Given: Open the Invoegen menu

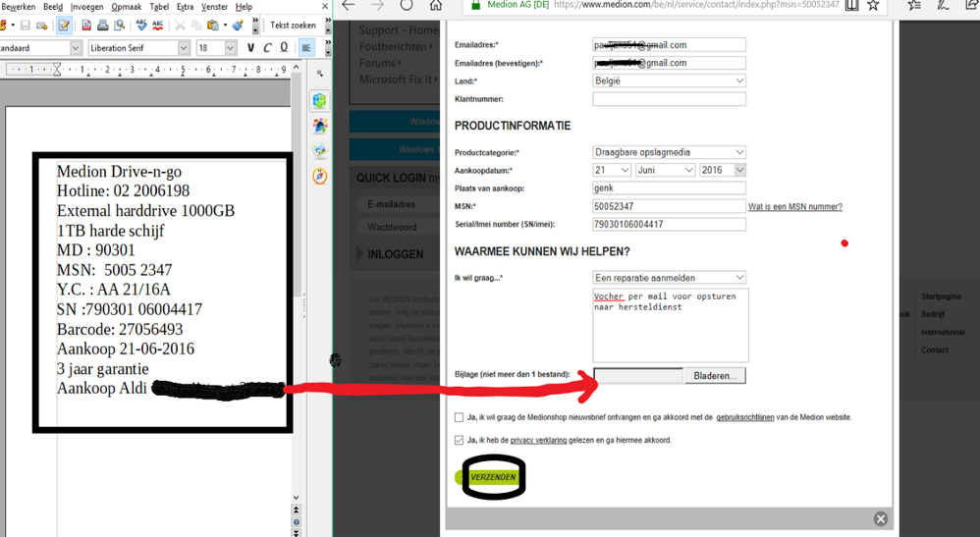Looking at the screenshot, I should click(86, 6).
